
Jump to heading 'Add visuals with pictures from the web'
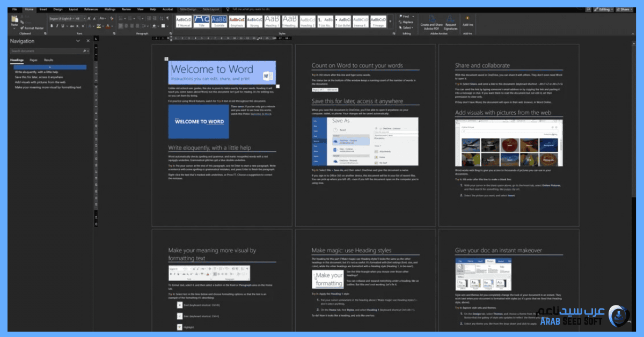pyautogui.click(x=40, y=82)
